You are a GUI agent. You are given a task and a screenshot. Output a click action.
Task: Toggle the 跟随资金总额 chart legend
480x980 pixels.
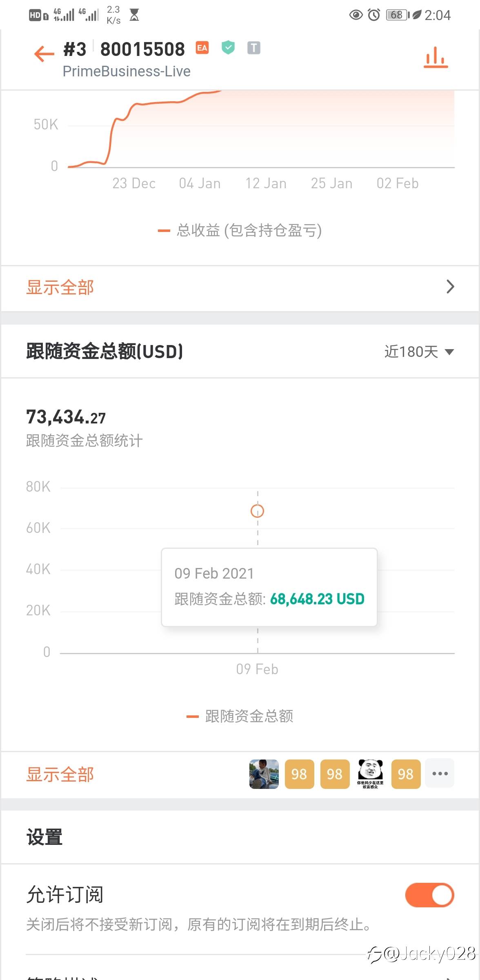tap(240, 716)
